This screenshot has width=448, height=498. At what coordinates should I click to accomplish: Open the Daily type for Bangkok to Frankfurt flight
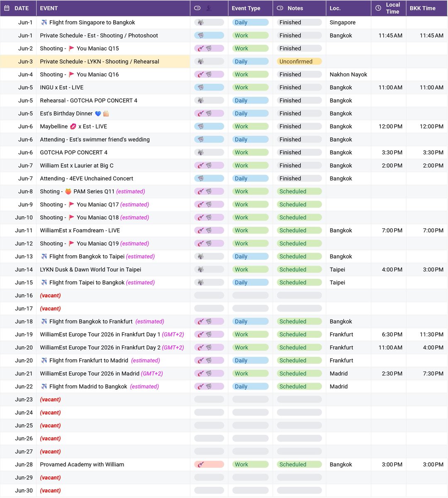pyautogui.click(x=250, y=322)
